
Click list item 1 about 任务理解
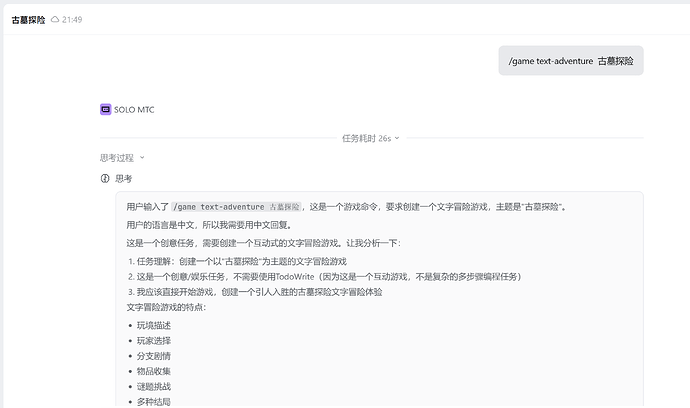[238, 261]
